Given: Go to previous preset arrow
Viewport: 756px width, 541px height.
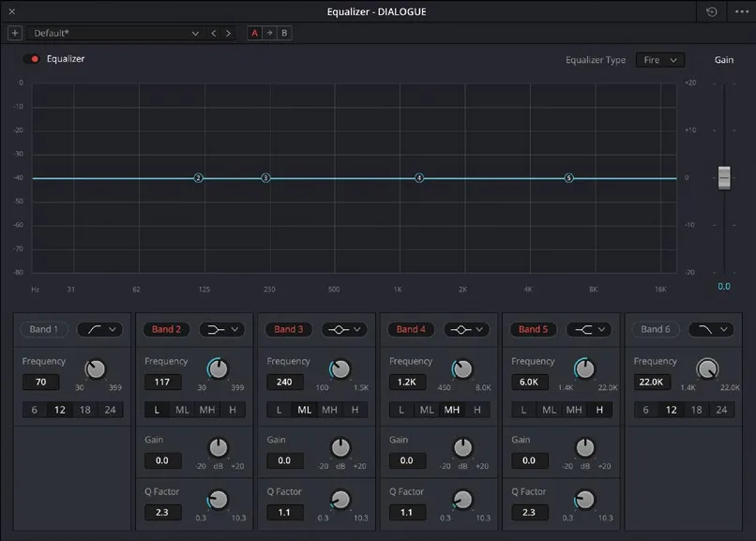Looking at the screenshot, I should pyautogui.click(x=214, y=33).
